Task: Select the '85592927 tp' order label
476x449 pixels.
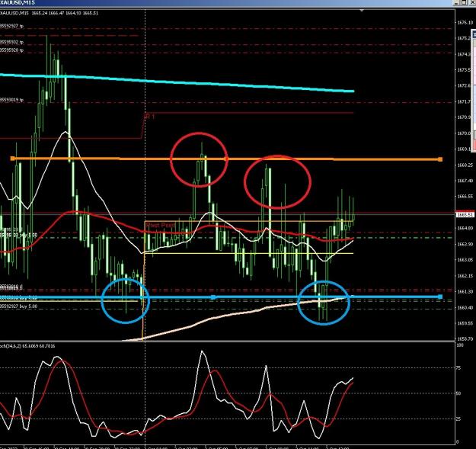Action: coord(11,26)
